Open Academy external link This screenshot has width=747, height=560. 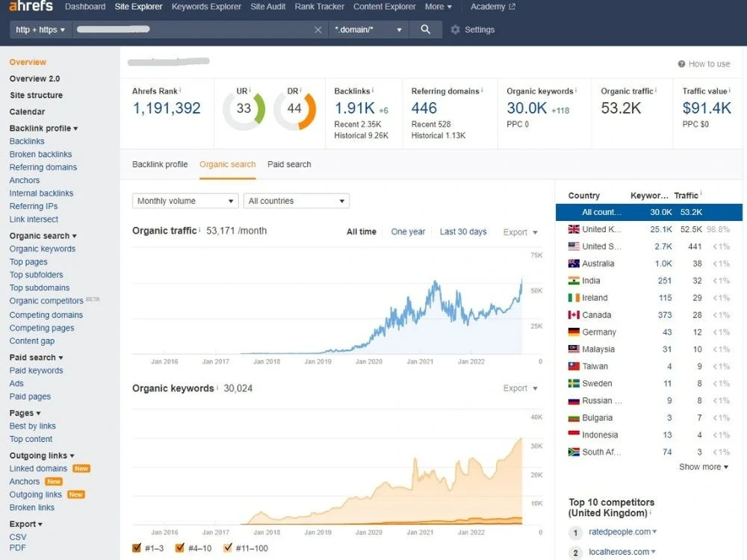(492, 7)
